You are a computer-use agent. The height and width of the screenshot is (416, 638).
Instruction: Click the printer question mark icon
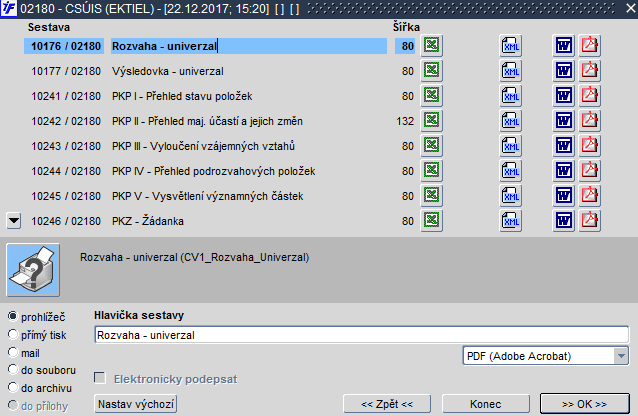click(33, 269)
